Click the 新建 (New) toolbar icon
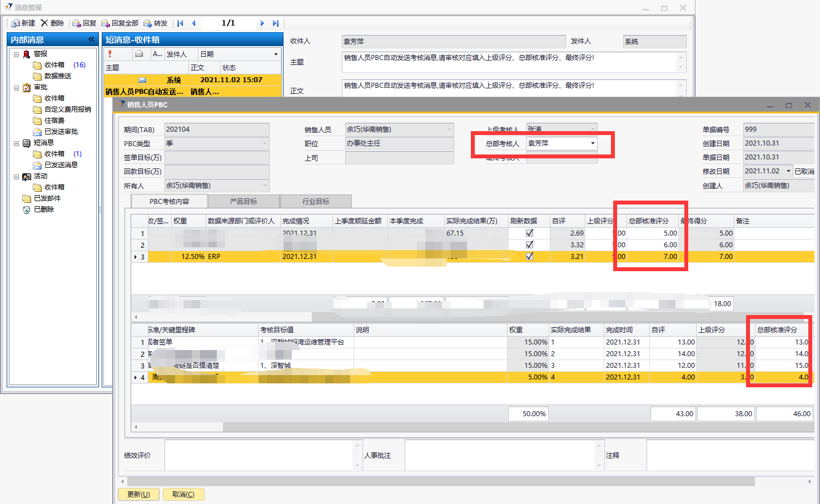The width and height of the screenshot is (820, 504). [x=16, y=23]
